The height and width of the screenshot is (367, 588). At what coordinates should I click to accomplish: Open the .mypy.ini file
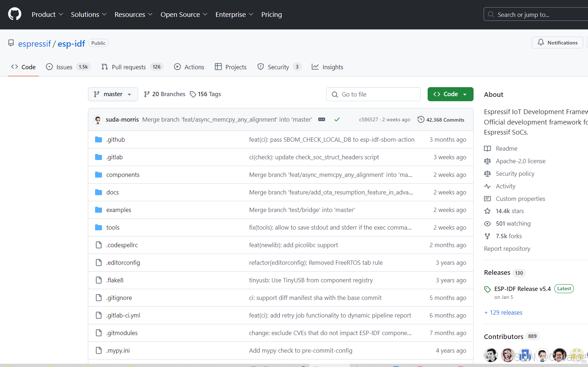[x=118, y=350]
